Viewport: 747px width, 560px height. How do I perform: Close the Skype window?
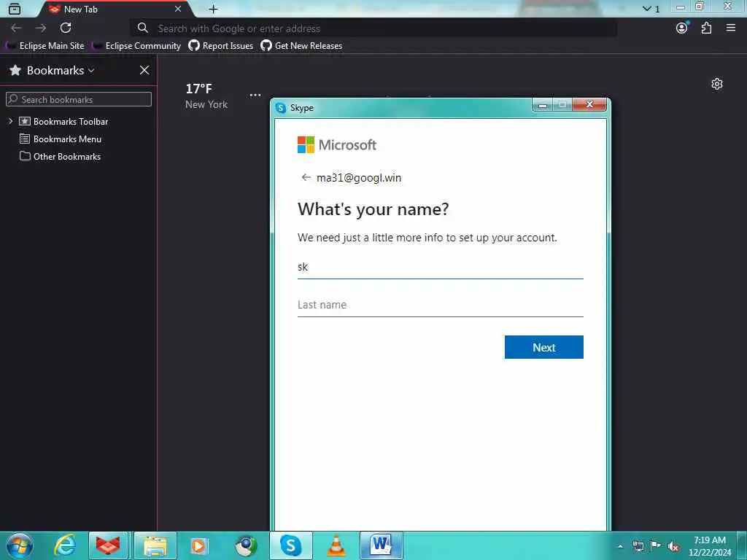589,105
